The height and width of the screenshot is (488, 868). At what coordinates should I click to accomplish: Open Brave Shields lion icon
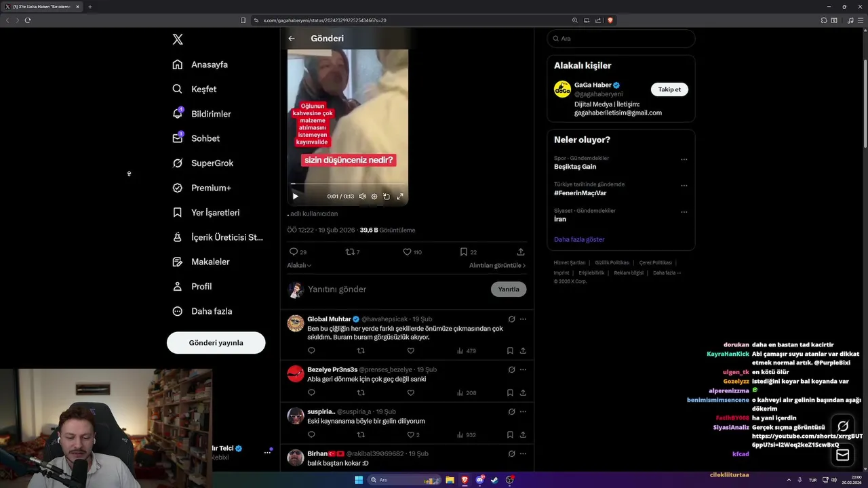[610, 20]
